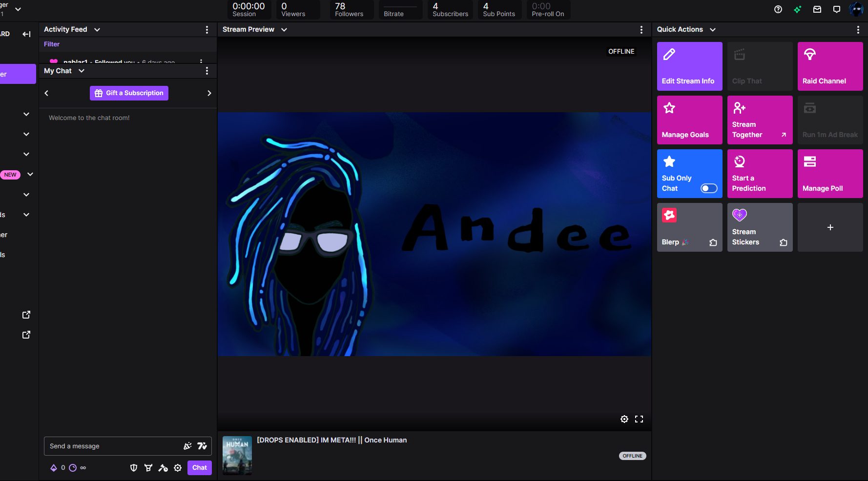Viewport: 868px width, 481px height.
Task: Open Manage Poll quick action
Action: (830, 174)
